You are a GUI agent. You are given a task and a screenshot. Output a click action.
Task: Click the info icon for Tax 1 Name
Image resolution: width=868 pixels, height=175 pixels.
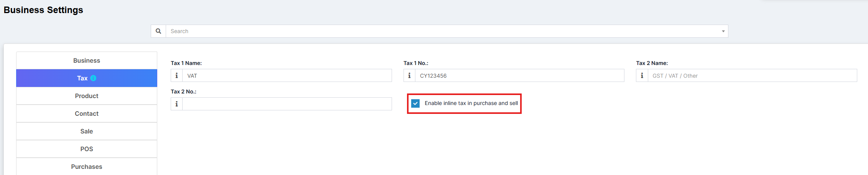(176, 76)
